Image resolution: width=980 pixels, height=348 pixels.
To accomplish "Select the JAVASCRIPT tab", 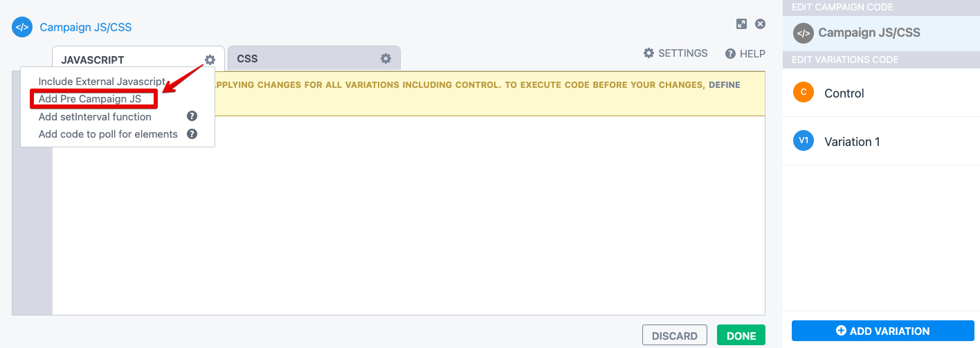I will 93,60.
